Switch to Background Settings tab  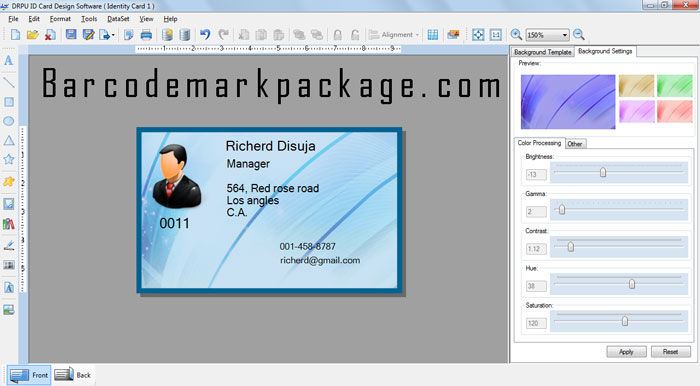coord(605,51)
